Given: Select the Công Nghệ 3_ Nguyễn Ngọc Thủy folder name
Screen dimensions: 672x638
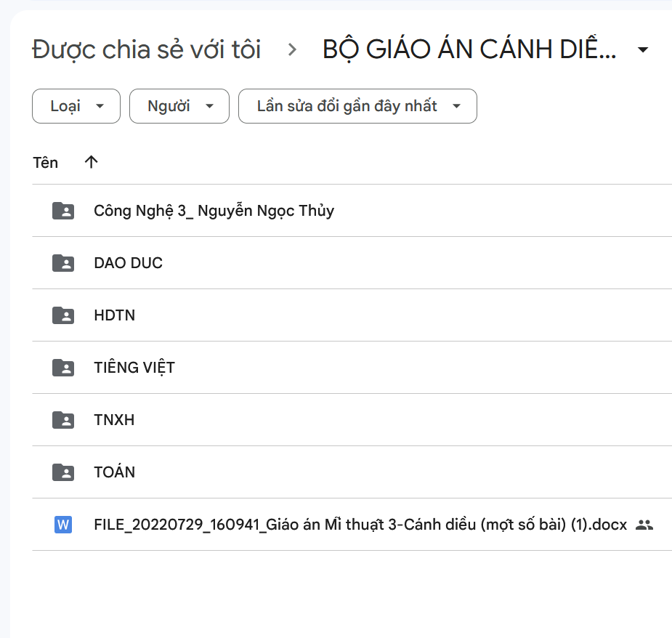Looking at the screenshot, I should click(214, 211).
